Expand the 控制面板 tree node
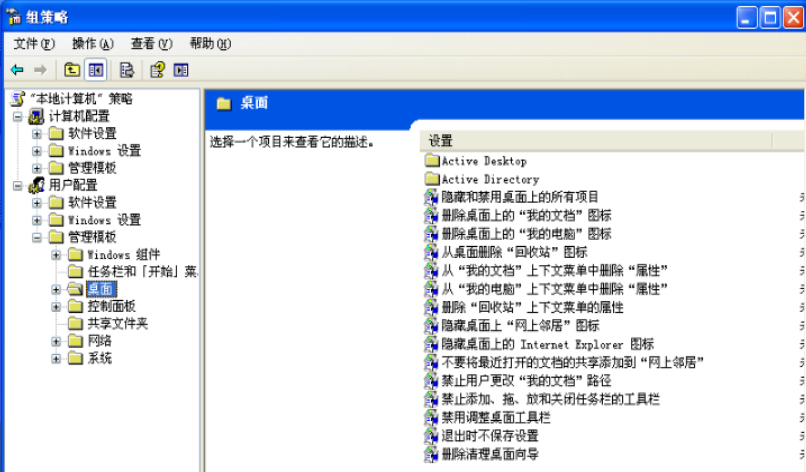 [57, 307]
